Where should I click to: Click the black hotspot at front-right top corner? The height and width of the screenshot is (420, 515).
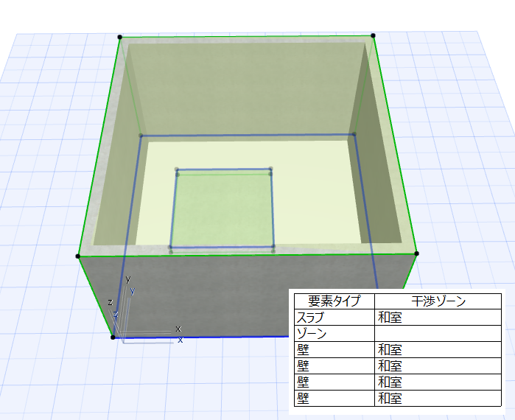[x=416, y=253]
